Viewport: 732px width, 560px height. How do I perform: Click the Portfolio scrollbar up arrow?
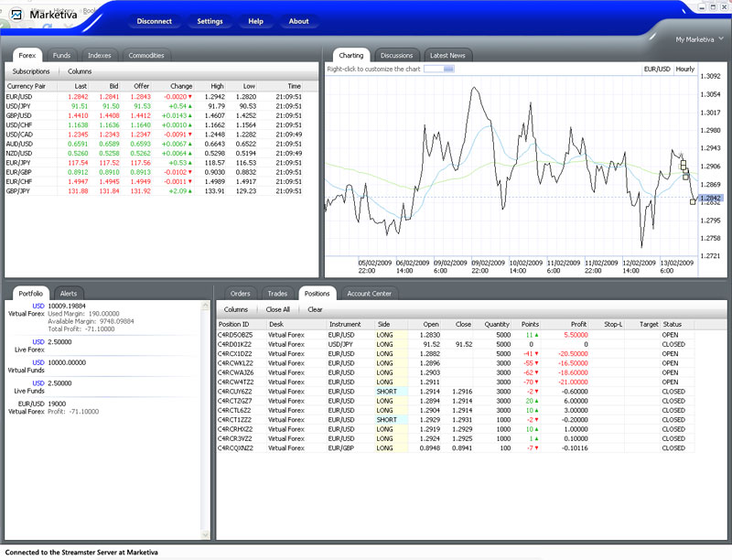205,306
